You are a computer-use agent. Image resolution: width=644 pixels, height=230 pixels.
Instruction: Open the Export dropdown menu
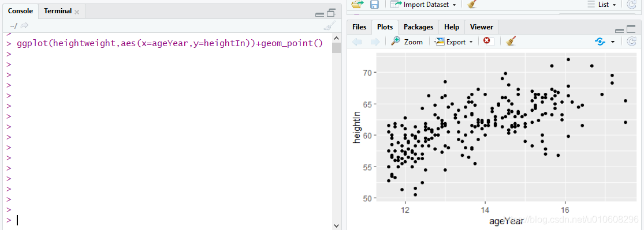coord(453,42)
